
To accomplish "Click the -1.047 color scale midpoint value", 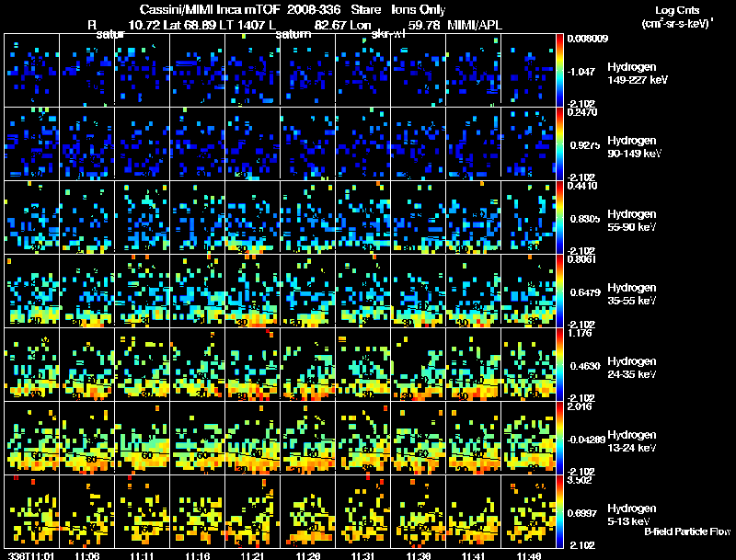I will [x=581, y=72].
